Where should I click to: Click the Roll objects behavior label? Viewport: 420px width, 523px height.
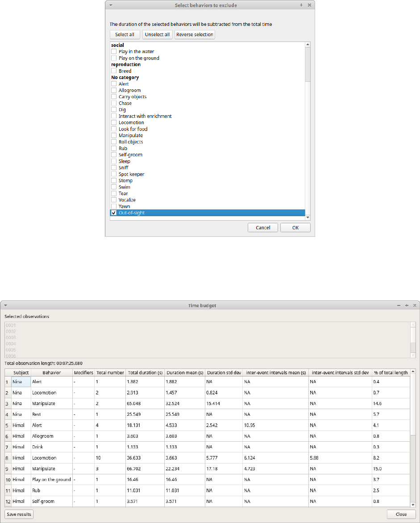131,142
